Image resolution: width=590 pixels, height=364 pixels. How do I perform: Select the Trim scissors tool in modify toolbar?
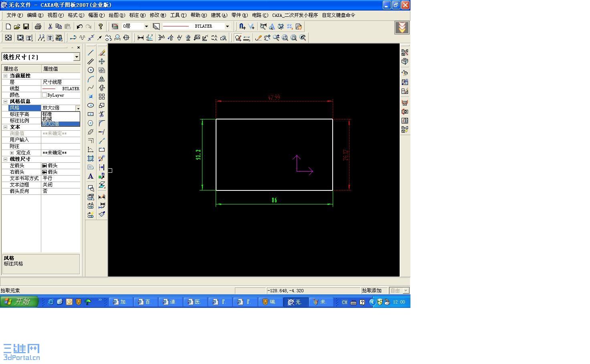coord(102,114)
